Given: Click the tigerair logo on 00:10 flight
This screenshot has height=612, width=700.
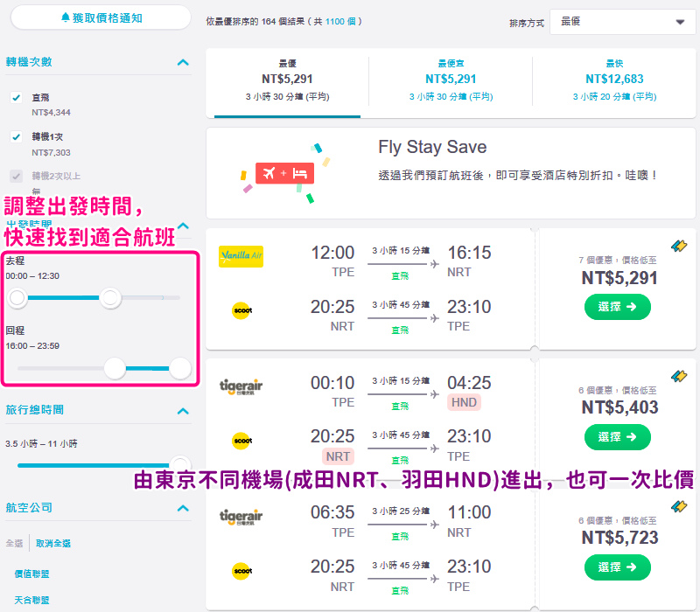Looking at the screenshot, I should click(241, 386).
